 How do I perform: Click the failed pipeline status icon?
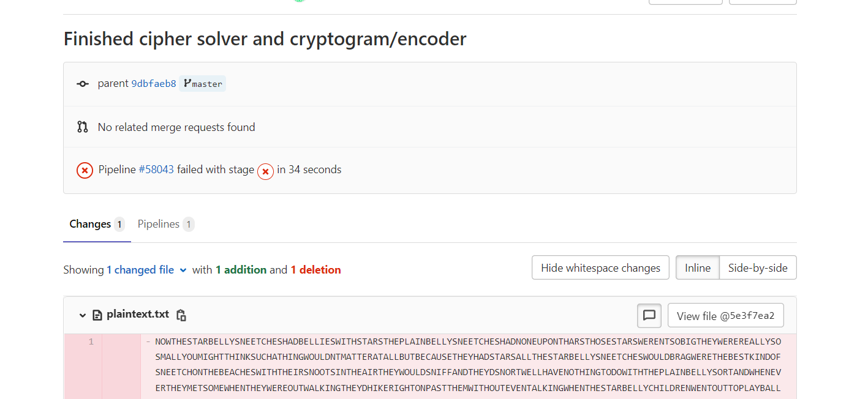pyautogui.click(x=85, y=170)
